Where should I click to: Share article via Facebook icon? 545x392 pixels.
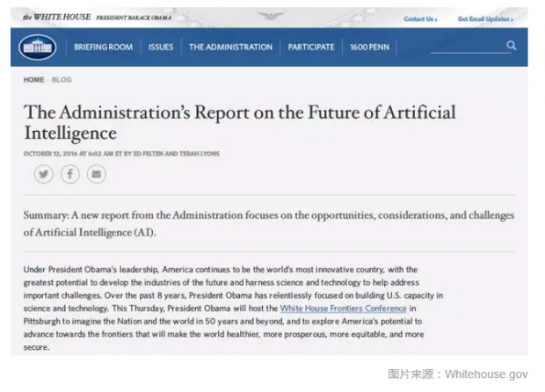(69, 174)
